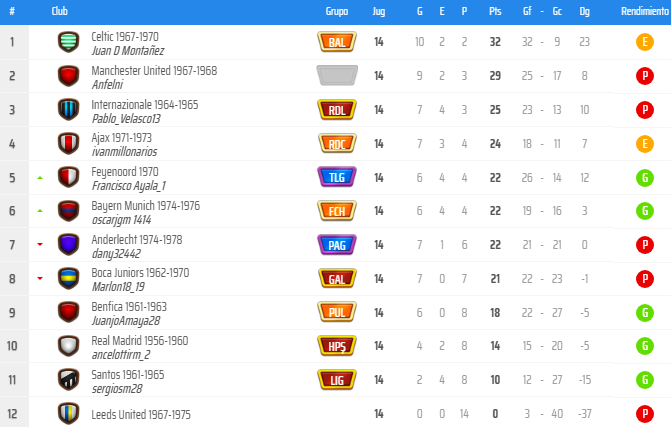Screen dimensions: 671x427
Task: Click Feyenoord's green G form indicator
Action: (644, 178)
